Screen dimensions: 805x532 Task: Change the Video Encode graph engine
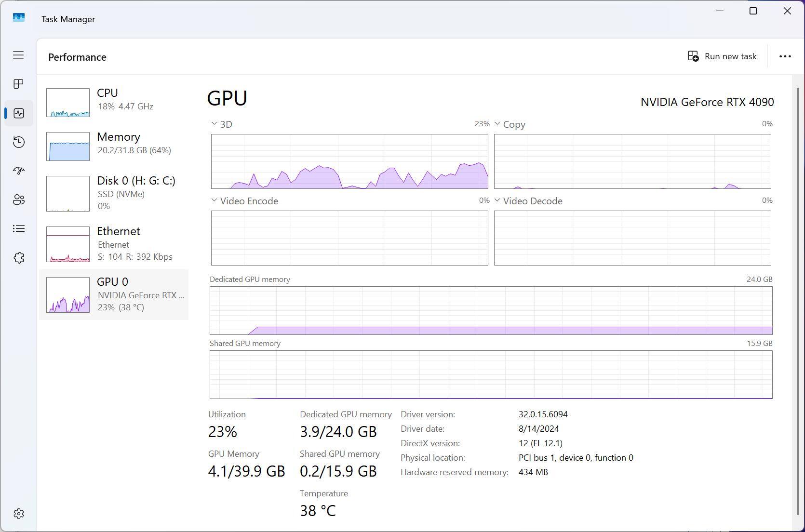pyautogui.click(x=244, y=201)
